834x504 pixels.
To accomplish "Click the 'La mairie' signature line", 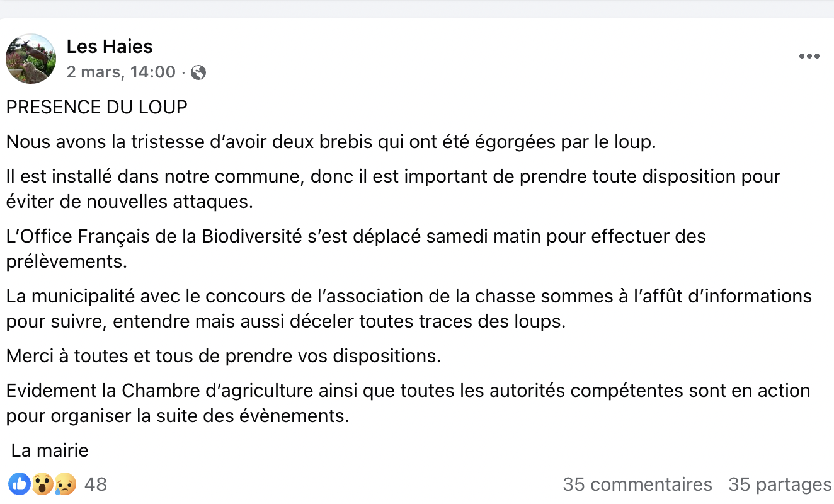I will point(50,450).
